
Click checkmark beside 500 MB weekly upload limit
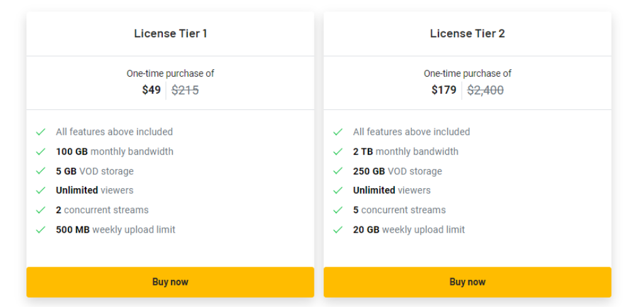pos(40,230)
